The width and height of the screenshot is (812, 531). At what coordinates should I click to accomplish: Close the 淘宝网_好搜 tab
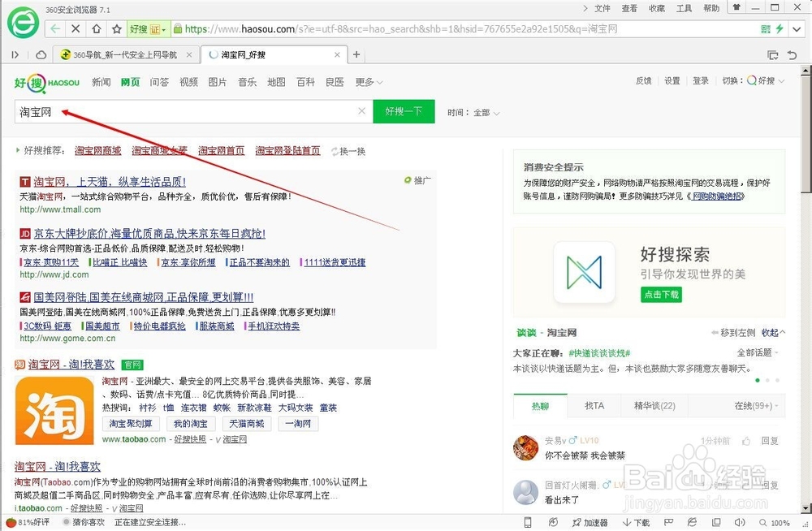click(337, 54)
